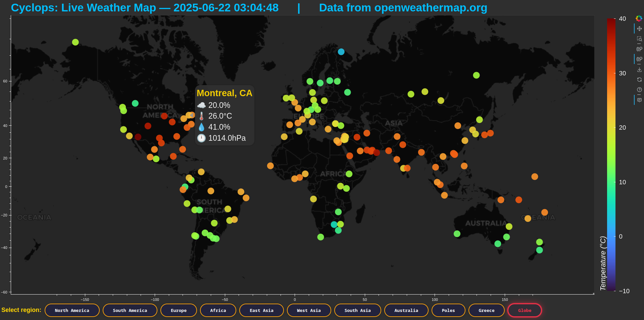The width and height of the screenshot is (644, 320).
Task: Click the Australia region button
Action: tap(406, 310)
